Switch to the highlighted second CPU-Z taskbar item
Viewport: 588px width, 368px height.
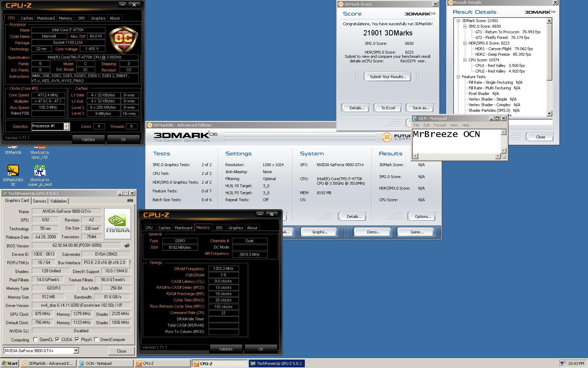pos(220,363)
